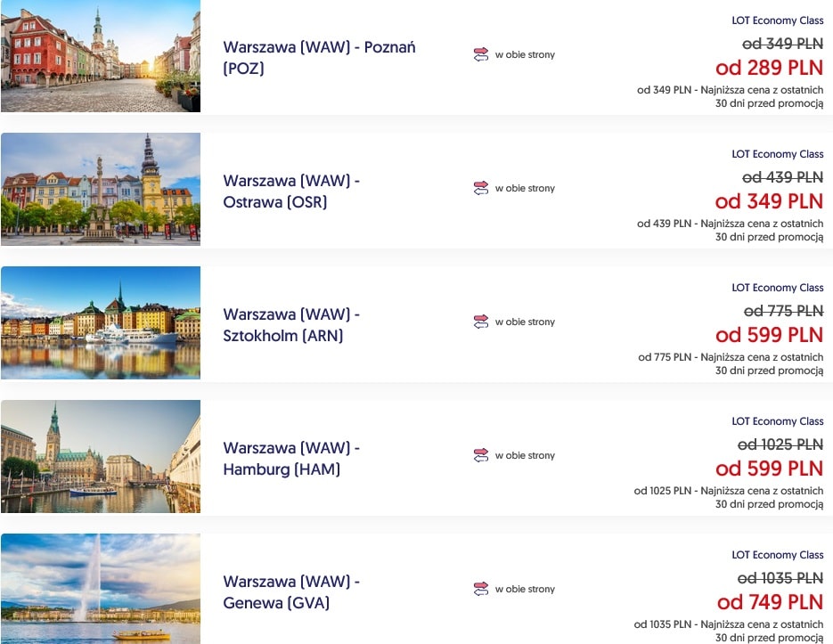The image size is (833, 644).
Task: Open the Hamburg city hall photo
Action: point(101,456)
